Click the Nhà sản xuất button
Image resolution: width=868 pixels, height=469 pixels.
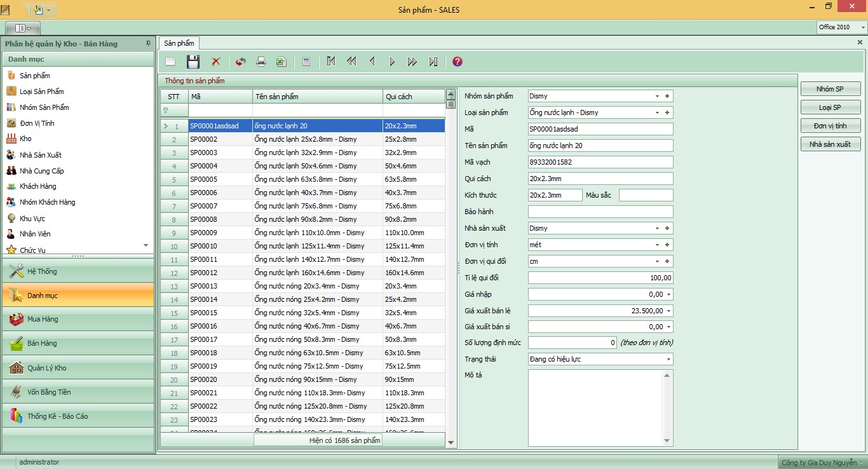(830, 144)
